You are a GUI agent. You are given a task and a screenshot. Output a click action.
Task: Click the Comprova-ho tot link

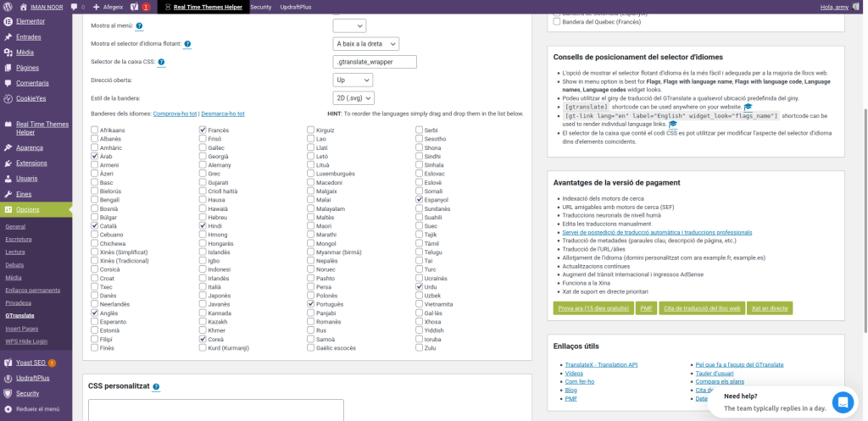[x=175, y=114]
